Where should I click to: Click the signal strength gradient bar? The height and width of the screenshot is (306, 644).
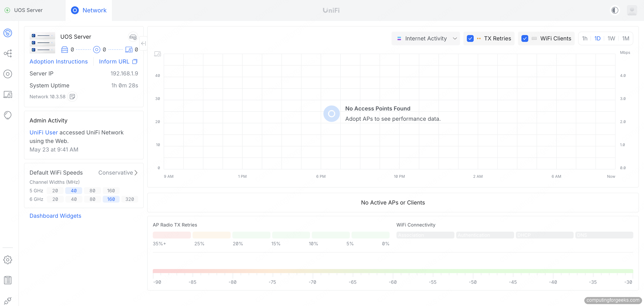[x=393, y=271]
